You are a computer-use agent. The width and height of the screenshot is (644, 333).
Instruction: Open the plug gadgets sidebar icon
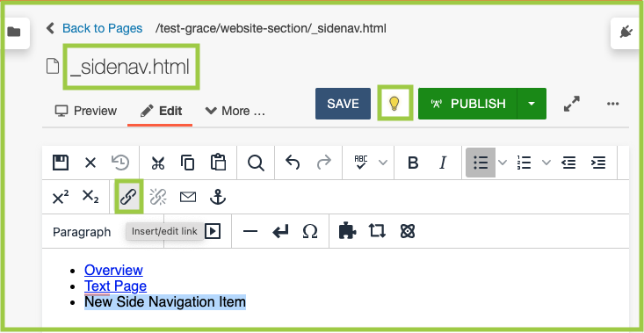pyautogui.click(x=626, y=32)
